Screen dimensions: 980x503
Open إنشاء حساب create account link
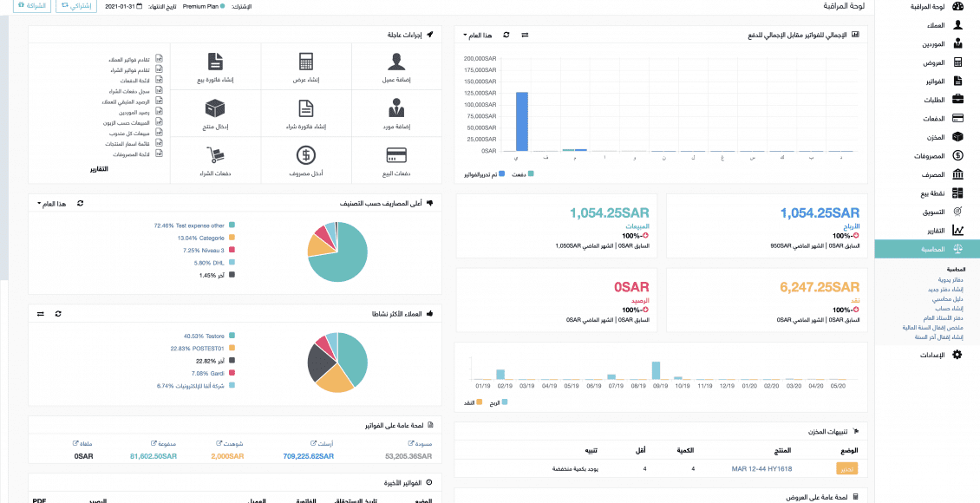pos(950,308)
